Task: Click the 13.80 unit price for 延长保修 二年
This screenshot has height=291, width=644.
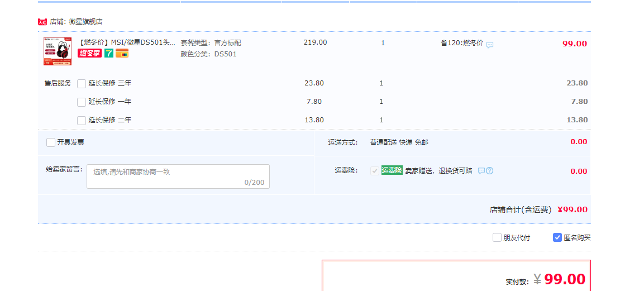Action: (314, 120)
